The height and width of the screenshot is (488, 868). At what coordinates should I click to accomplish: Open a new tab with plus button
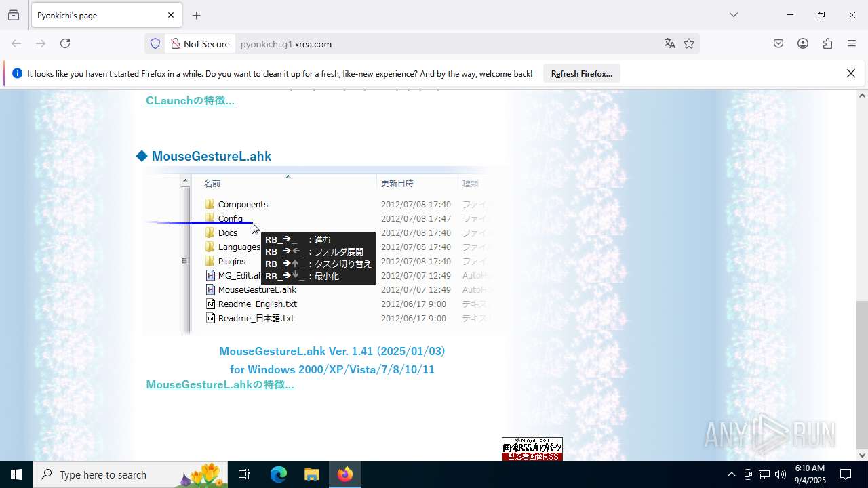pos(197,15)
